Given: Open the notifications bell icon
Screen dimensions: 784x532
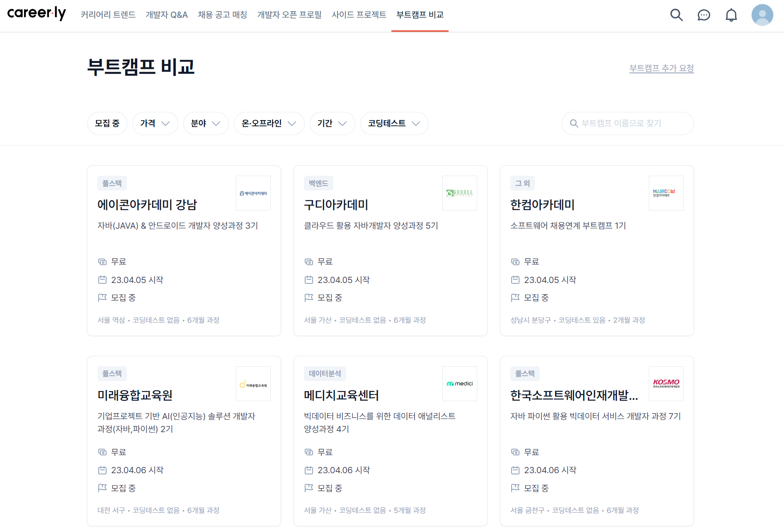Looking at the screenshot, I should coord(731,15).
